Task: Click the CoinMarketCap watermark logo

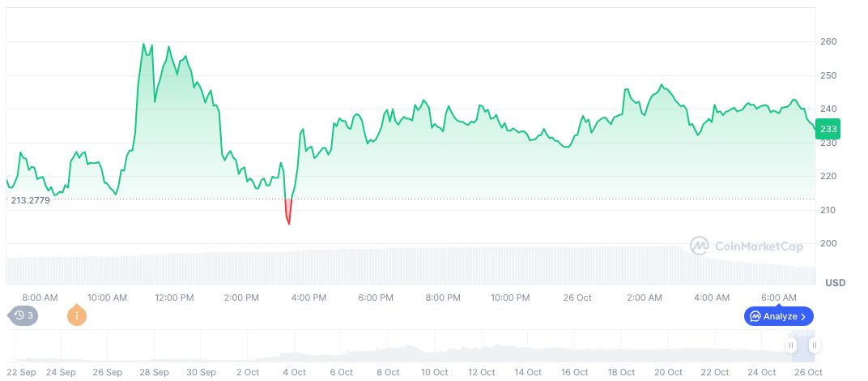Action: [746, 246]
